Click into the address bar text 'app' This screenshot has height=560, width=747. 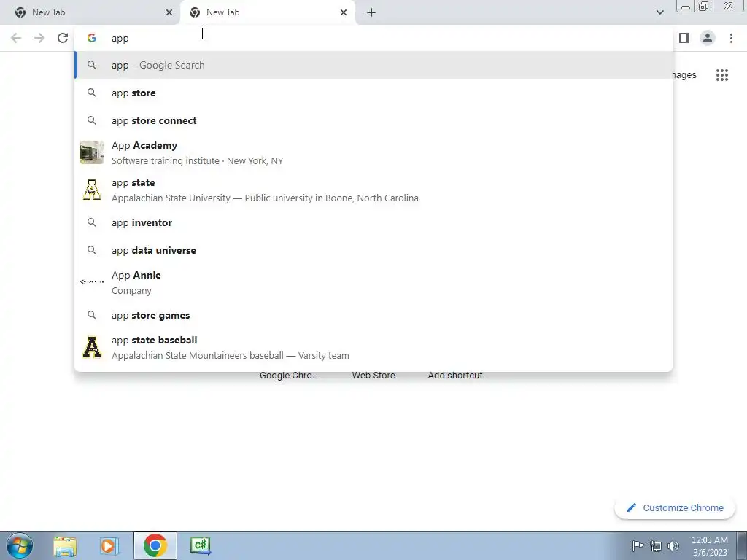(x=120, y=39)
